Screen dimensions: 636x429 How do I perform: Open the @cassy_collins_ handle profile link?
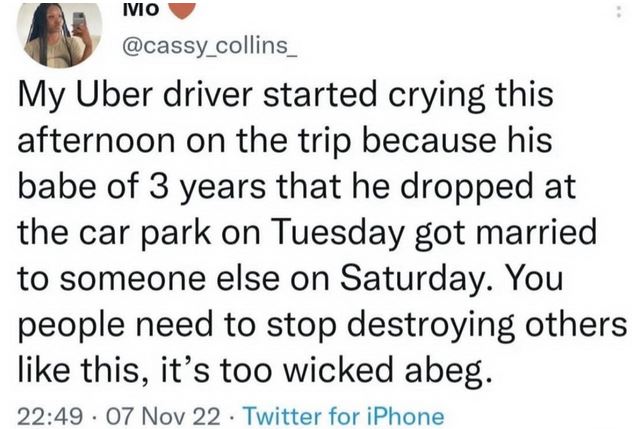[210, 46]
